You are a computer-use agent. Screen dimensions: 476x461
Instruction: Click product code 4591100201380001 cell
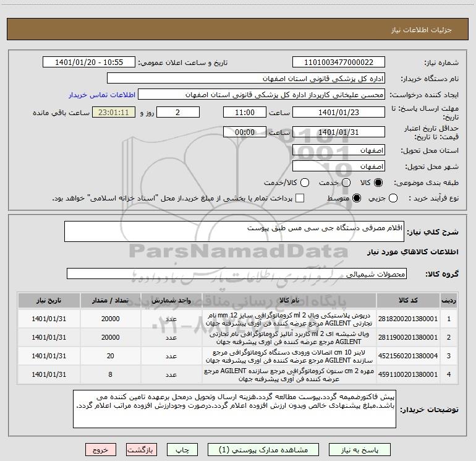point(408,375)
